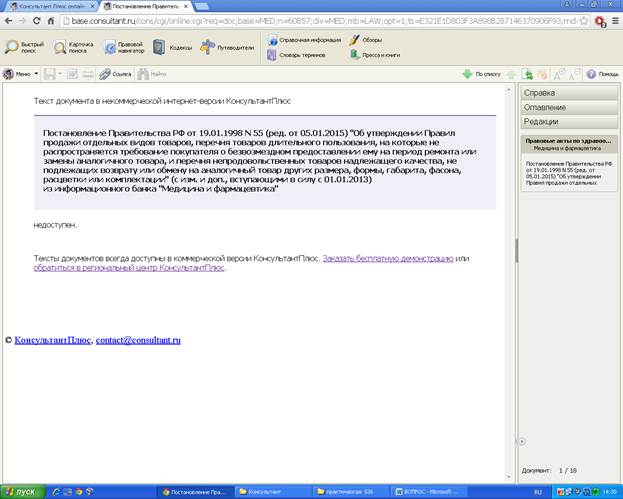The width and height of the screenshot is (623, 499).
Task: Open Internet Explorer from quick launch
Action: pos(56,492)
